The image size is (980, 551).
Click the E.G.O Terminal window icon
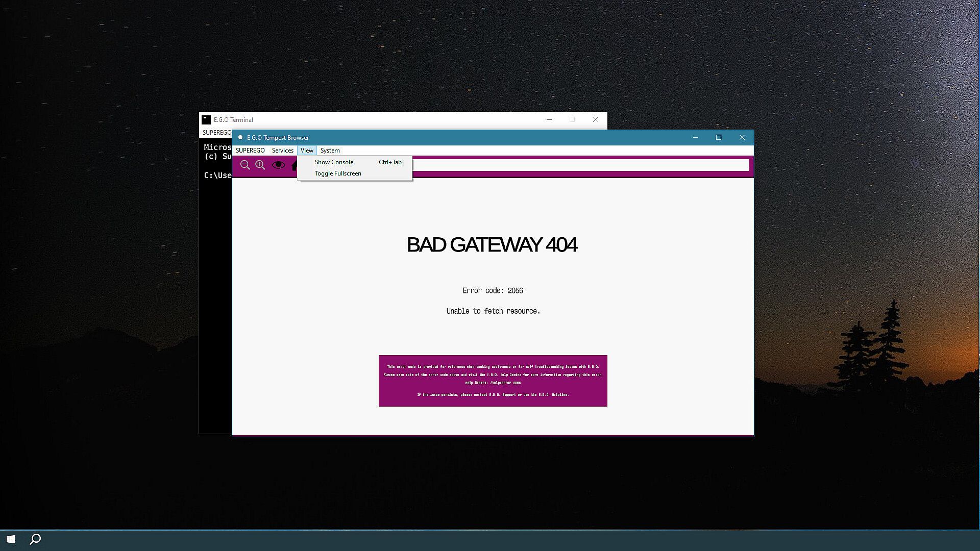pyautogui.click(x=206, y=120)
